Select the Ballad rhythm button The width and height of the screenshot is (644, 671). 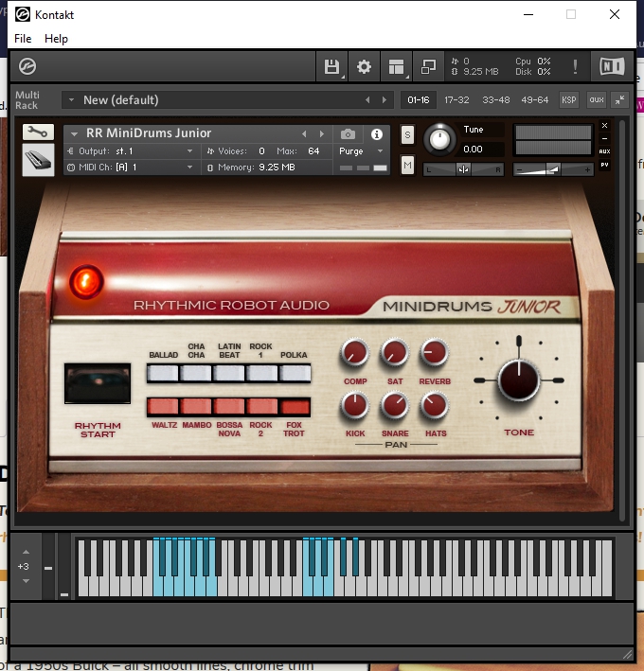[163, 373]
